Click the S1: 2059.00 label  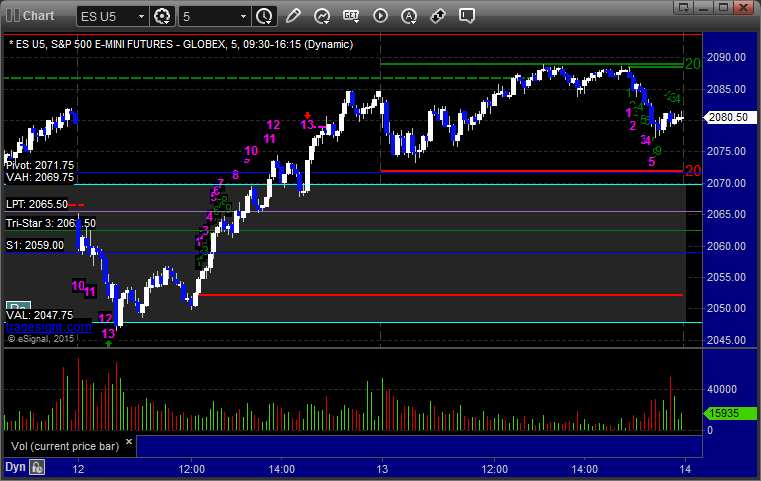(35, 246)
